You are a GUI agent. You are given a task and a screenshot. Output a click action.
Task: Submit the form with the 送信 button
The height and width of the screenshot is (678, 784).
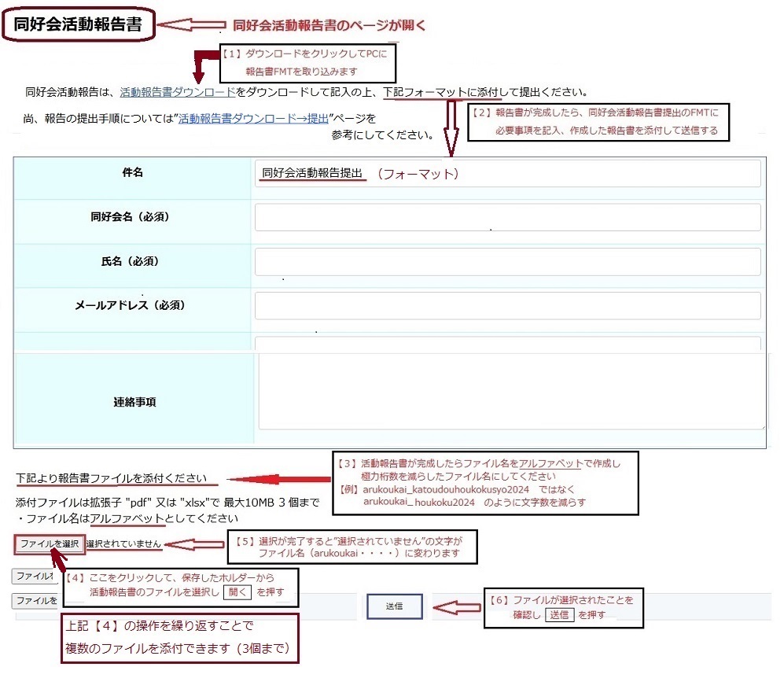coord(394,606)
